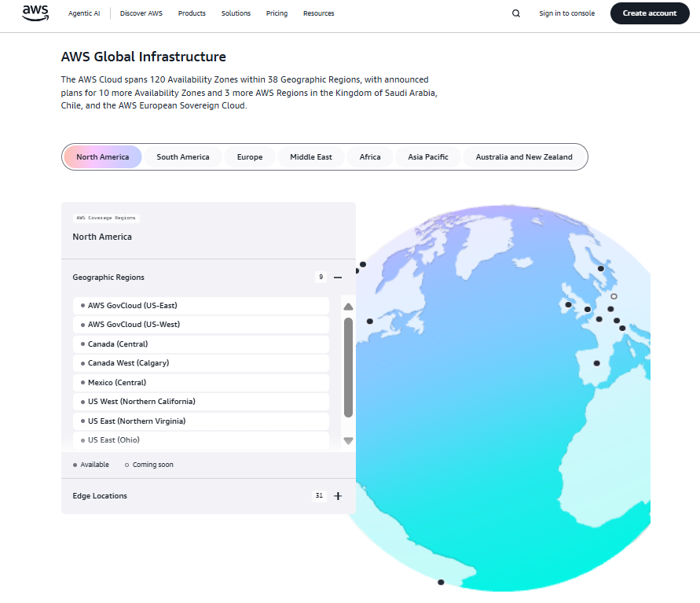Switch to the Europe region pill
This screenshot has height=603, width=700.
(250, 157)
